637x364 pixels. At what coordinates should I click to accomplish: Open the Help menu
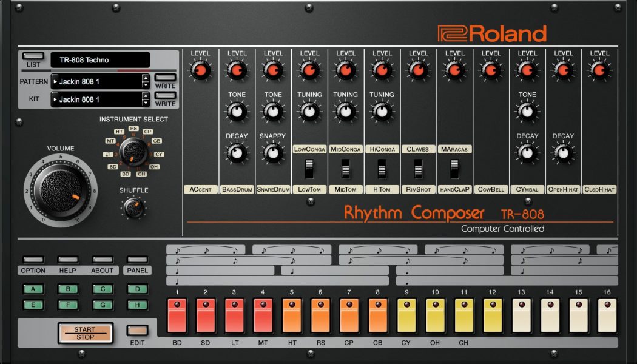68,260
